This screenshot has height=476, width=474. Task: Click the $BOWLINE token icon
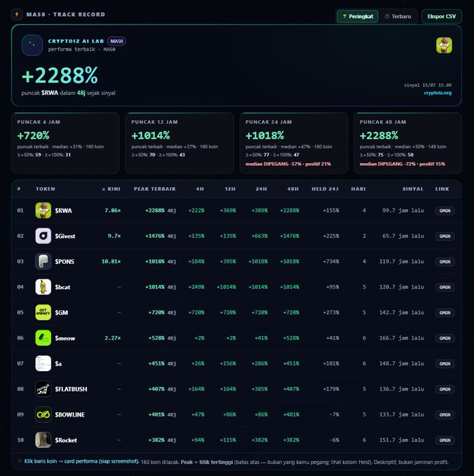(x=43, y=414)
